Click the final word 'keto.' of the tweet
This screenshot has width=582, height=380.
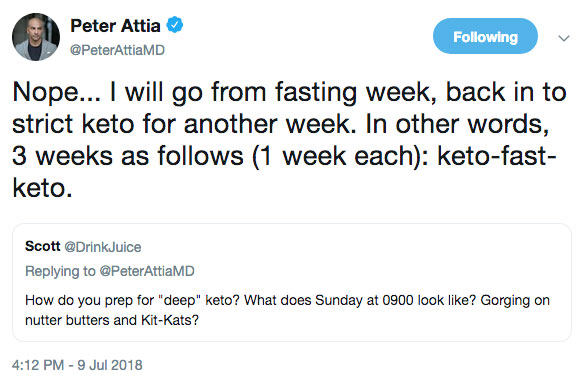click(x=42, y=188)
